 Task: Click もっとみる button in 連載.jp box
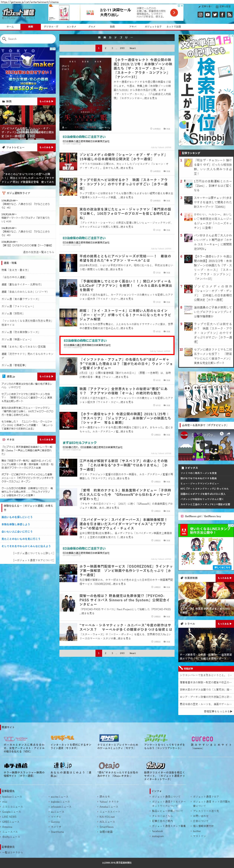(x=46, y=376)
